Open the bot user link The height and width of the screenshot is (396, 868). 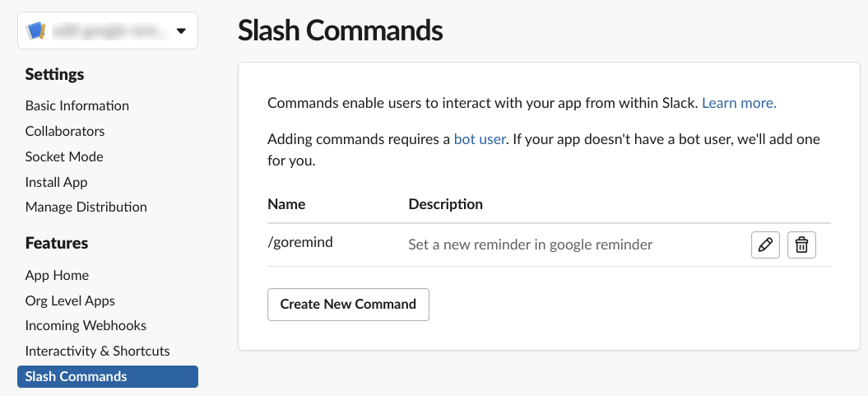point(480,139)
